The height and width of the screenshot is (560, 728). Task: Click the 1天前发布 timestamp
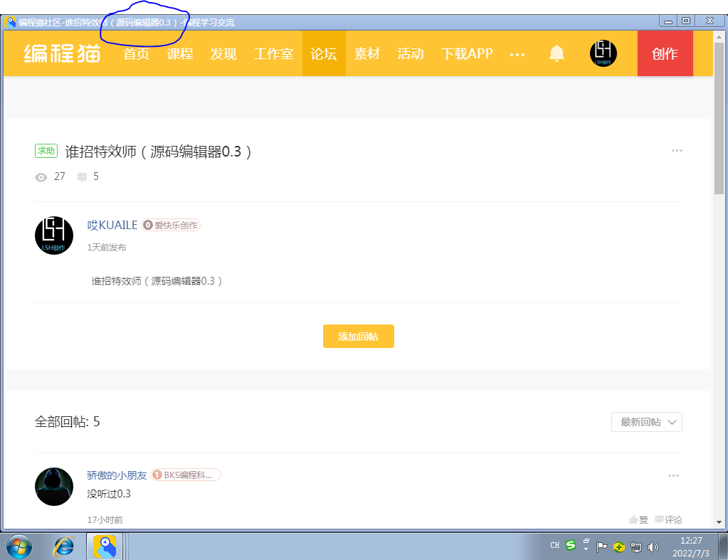[106, 248]
